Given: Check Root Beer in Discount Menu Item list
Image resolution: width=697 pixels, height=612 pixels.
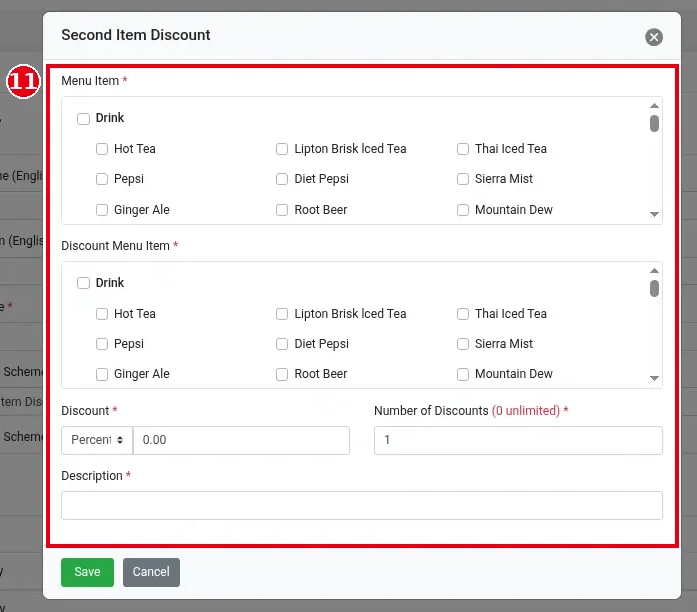Looking at the screenshot, I should [282, 374].
